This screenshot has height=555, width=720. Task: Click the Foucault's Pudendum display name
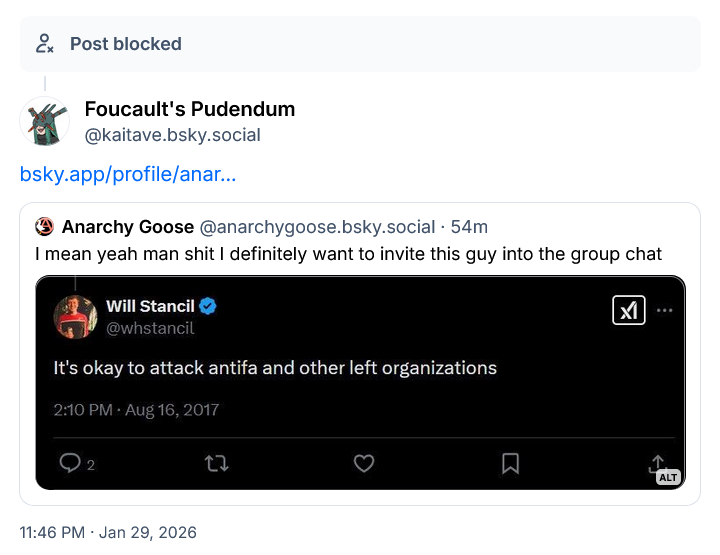[189, 109]
